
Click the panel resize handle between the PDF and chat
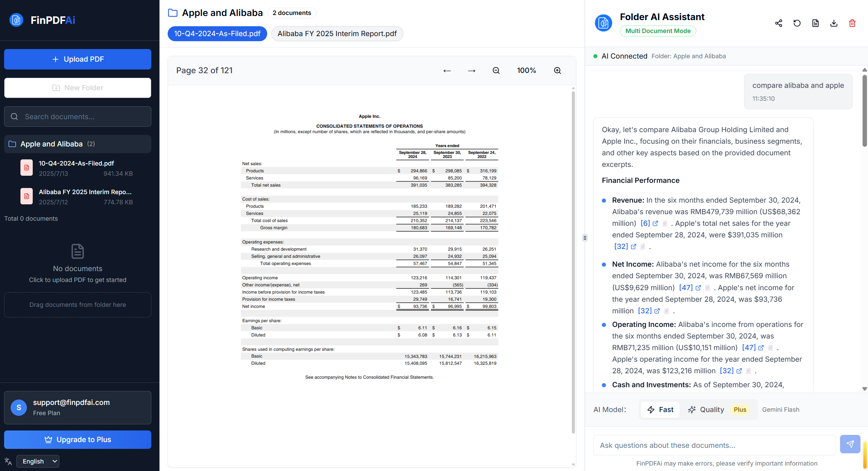[x=585, y=238]
